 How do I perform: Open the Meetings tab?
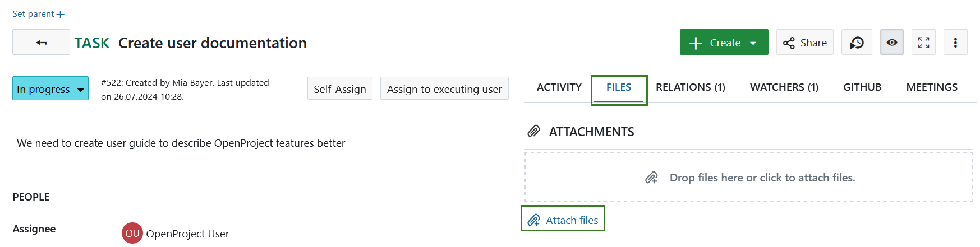932,87
